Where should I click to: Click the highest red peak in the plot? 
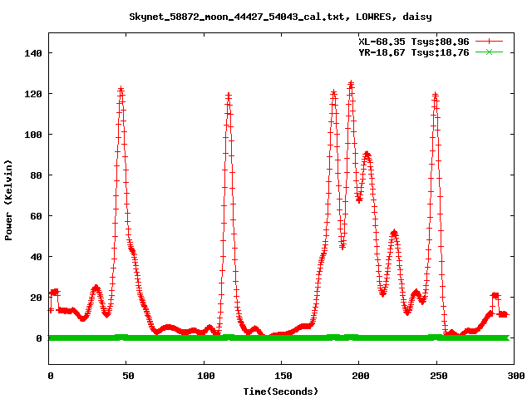click(x=351, y=84)
